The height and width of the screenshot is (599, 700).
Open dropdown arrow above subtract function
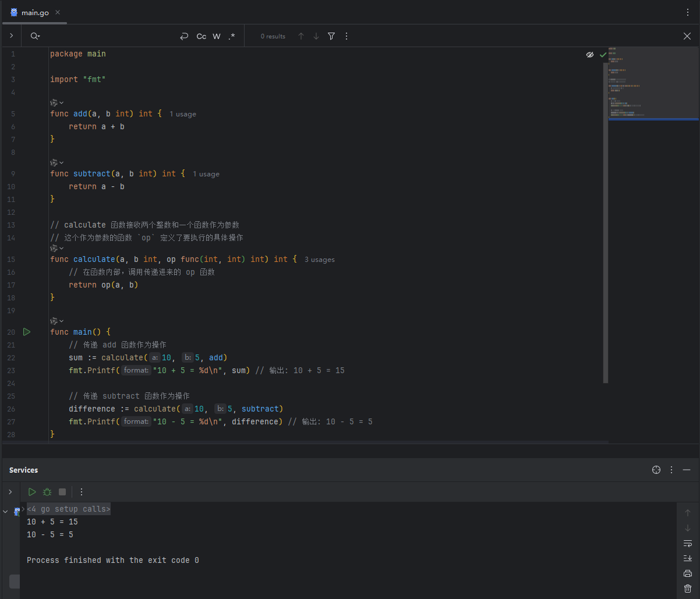click(x=62, y=163)
